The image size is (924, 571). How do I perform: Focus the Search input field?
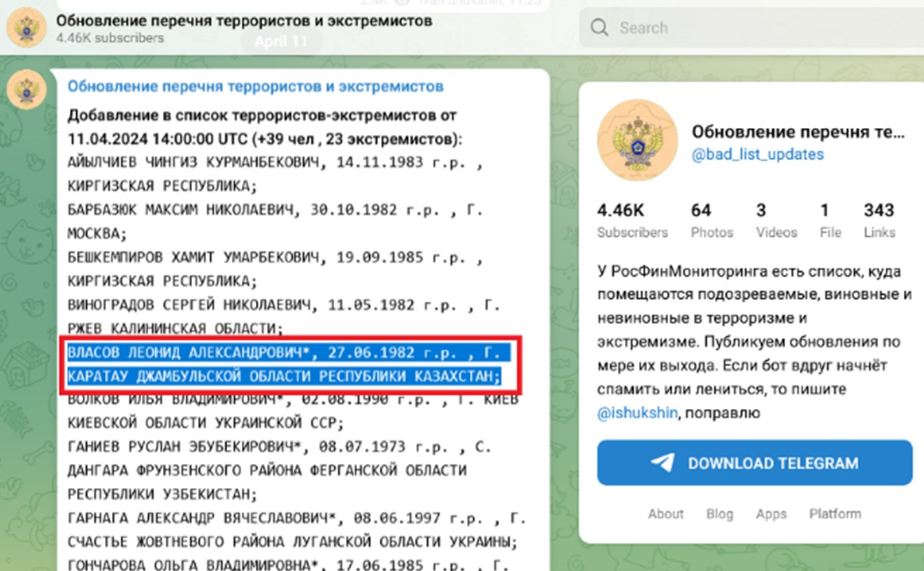(751, 28)
